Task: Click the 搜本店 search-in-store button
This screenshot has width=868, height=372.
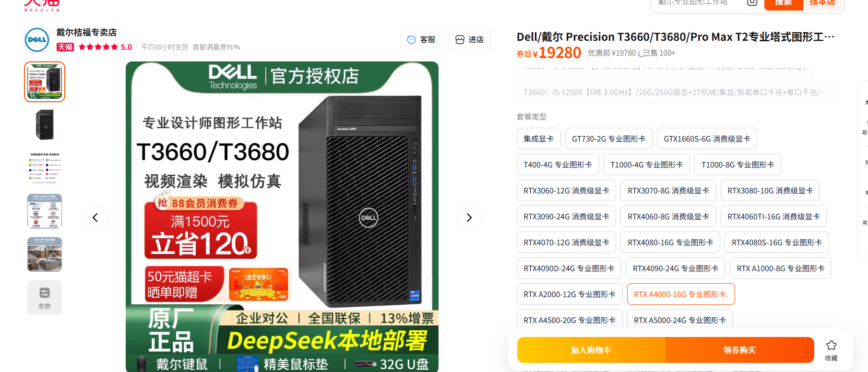Action: click(x=822, y=3)
